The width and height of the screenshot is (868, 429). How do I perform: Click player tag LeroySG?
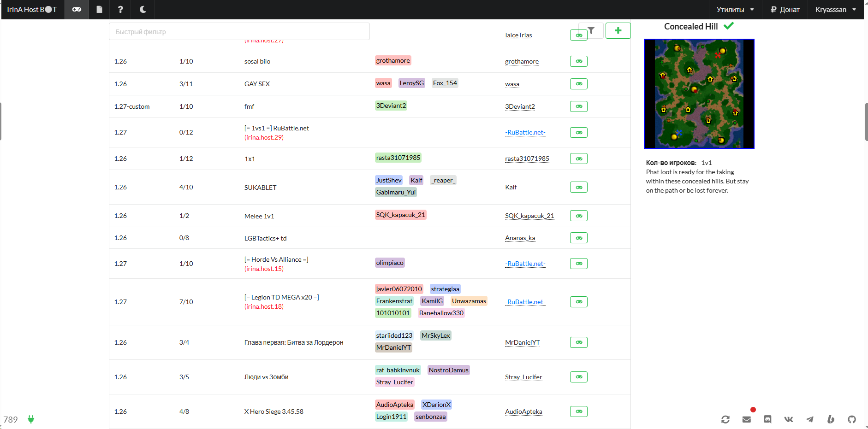(x=412, y=83)
